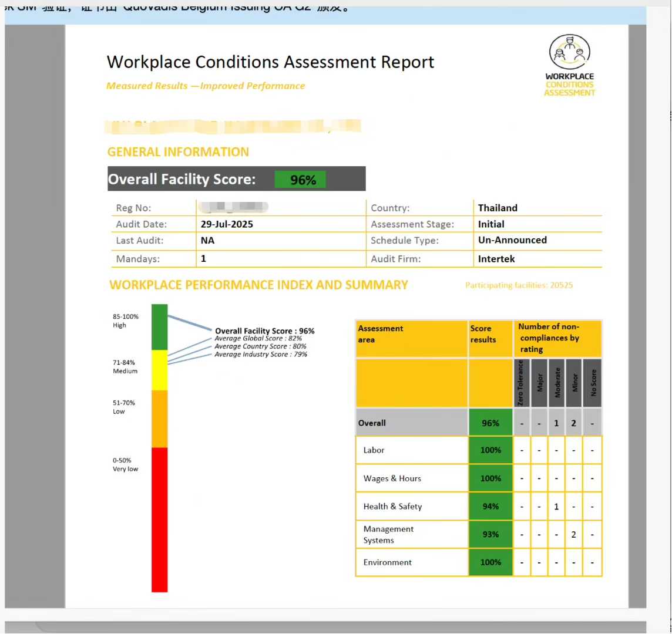672x634 pixels.
Task: Click the Management Systems score 93%
Action: 490,535
